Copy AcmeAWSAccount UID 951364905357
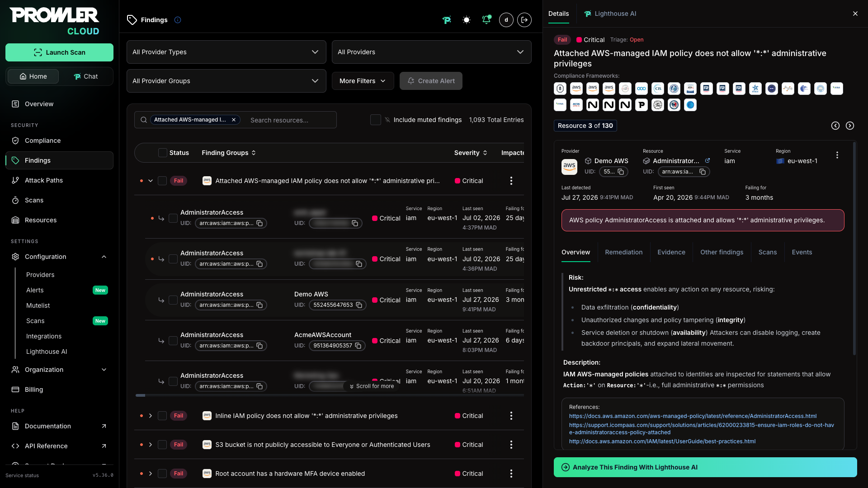This screenshot has height=488, width=868. click(358, 346)
